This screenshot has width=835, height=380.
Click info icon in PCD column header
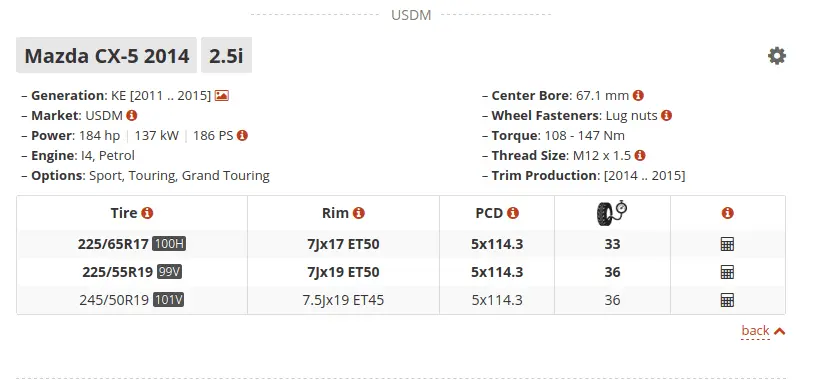coord(513,213)
